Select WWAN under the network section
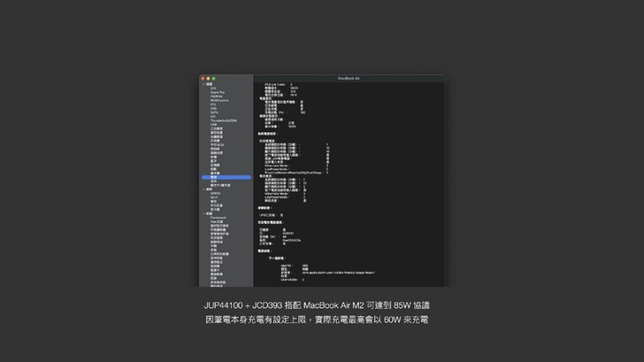This screenshot has width=644, height=362. click(215, 194)
